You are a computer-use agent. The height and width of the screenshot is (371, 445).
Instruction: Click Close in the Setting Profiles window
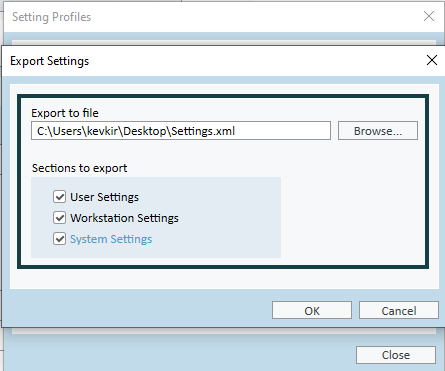point(396,355)
